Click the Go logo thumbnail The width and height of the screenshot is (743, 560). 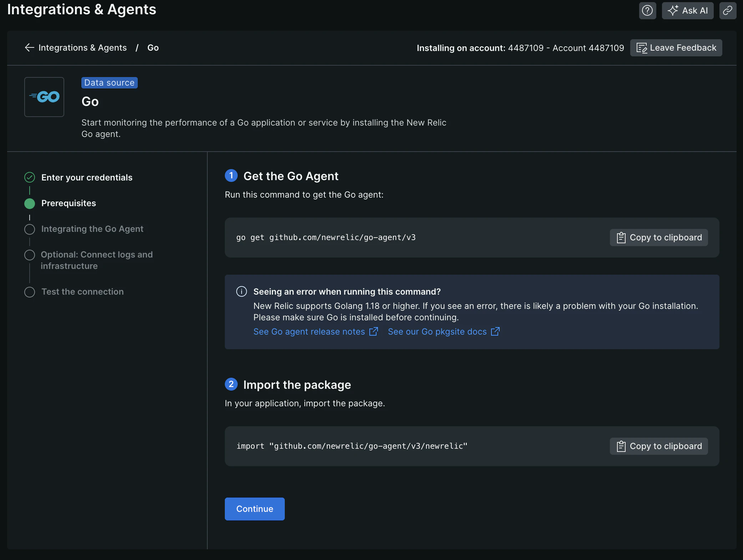[44, 97]
